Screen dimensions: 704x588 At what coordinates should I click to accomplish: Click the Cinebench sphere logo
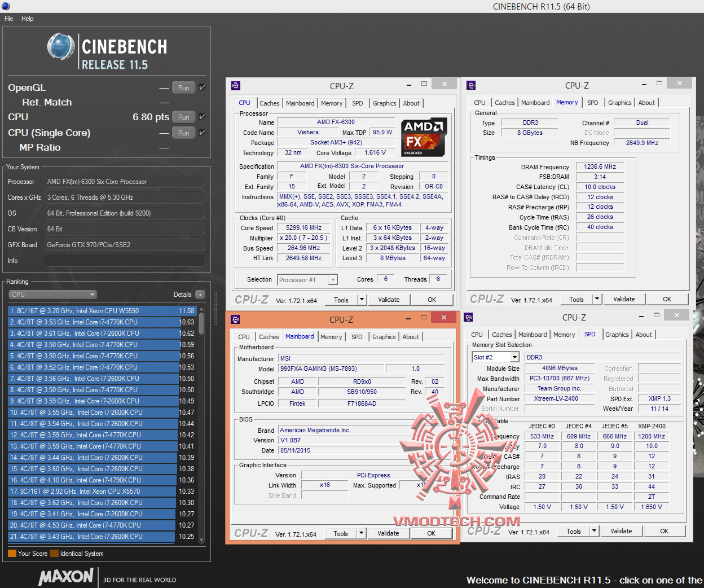(61, 47)
